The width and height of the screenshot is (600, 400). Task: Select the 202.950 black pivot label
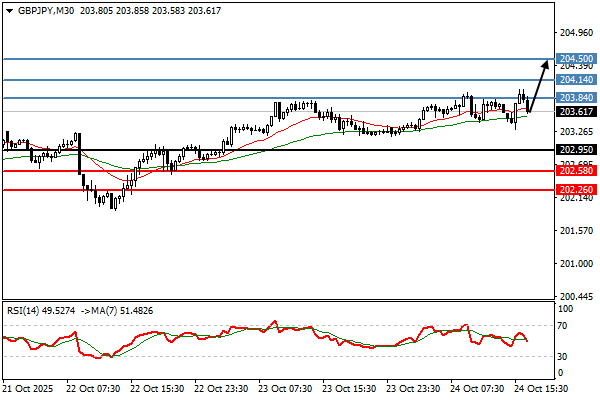(x=576, y=150)
